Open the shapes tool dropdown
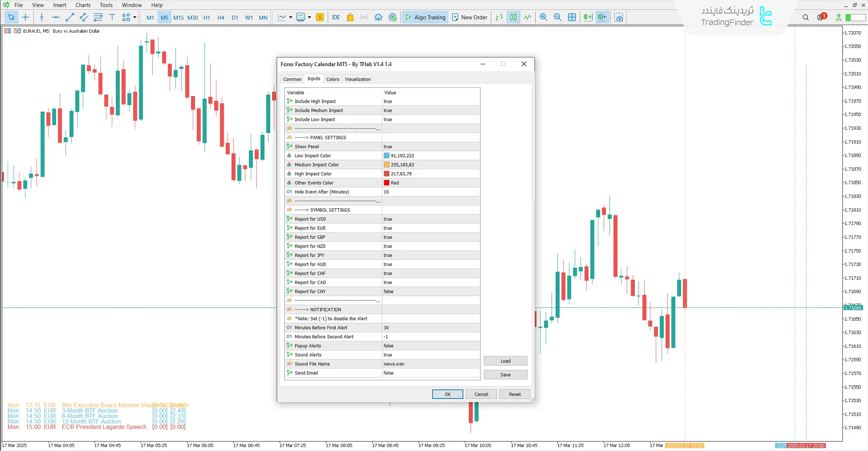This screenshot has height=451, width=868. point(134,17)
